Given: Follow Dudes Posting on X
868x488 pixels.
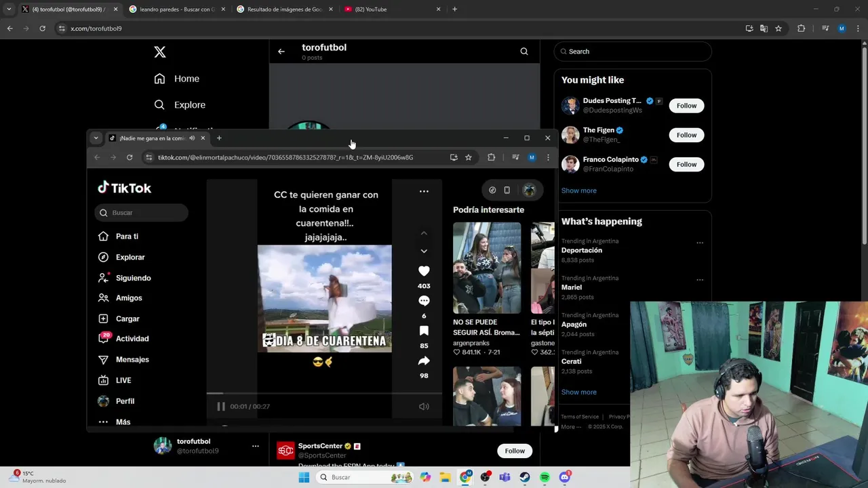Looking at the screenshot, I should click(686, 106).
